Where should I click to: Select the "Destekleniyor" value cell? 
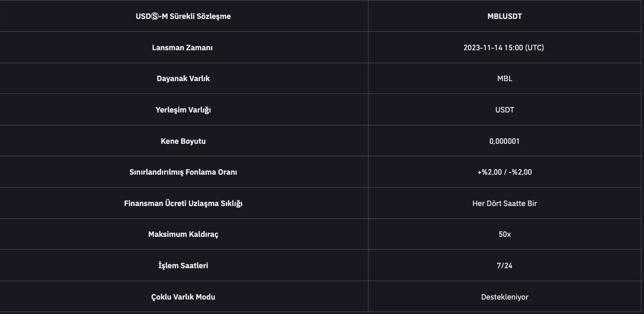point(504,297)
